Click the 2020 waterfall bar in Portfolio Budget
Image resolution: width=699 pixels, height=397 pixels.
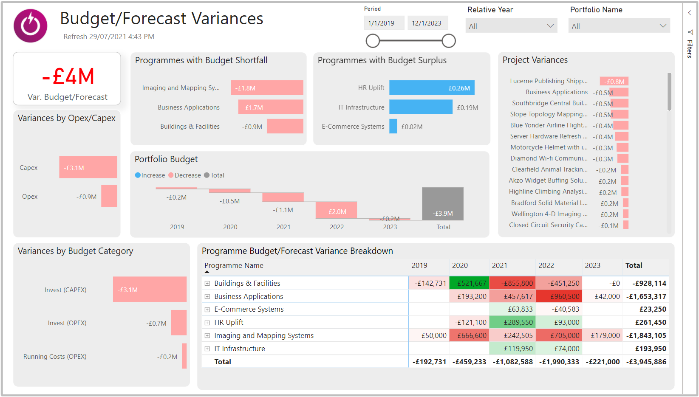230,191
